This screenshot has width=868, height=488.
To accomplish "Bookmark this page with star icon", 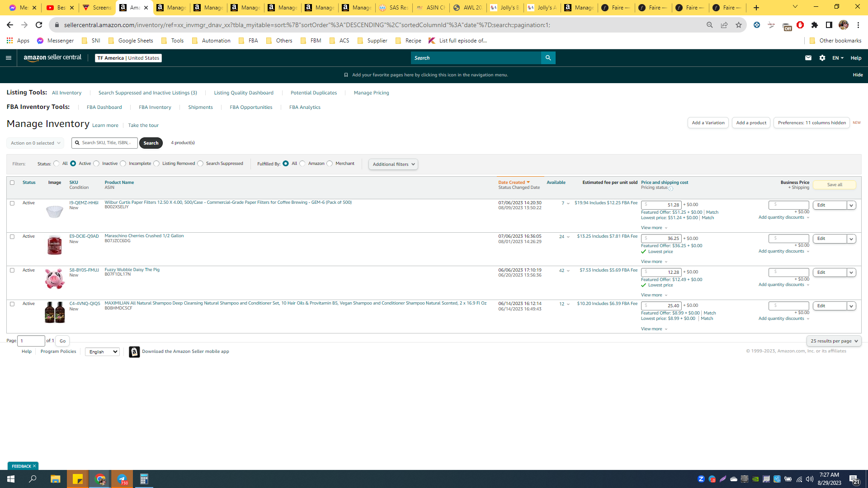I will (x=739, y=25).
